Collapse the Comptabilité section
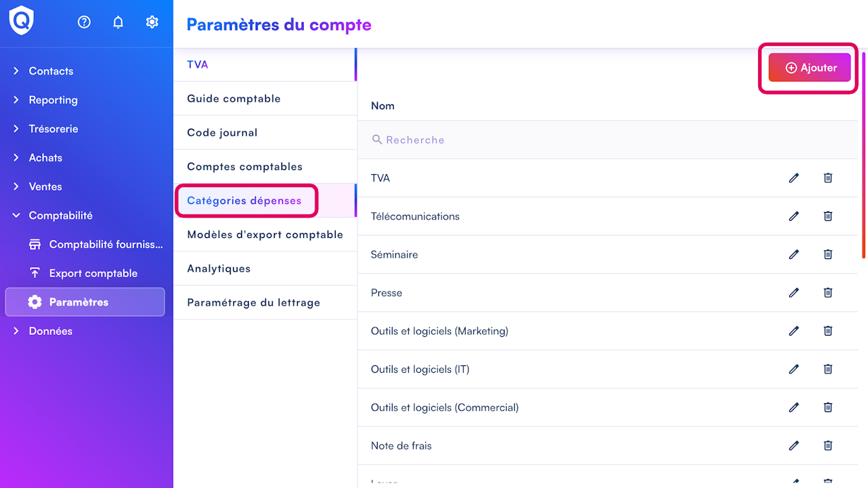The width and height of the screenshot is (868, 488). (x=60, y=216)
